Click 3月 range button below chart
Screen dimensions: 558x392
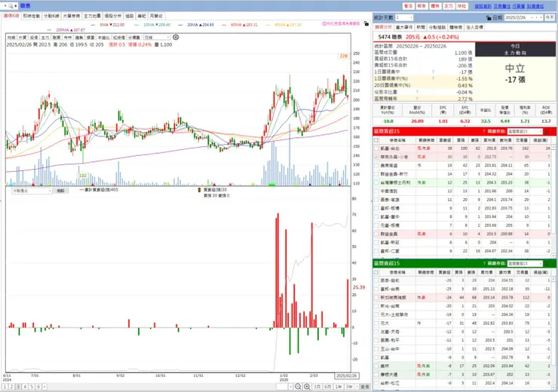[x=317, y=387]
